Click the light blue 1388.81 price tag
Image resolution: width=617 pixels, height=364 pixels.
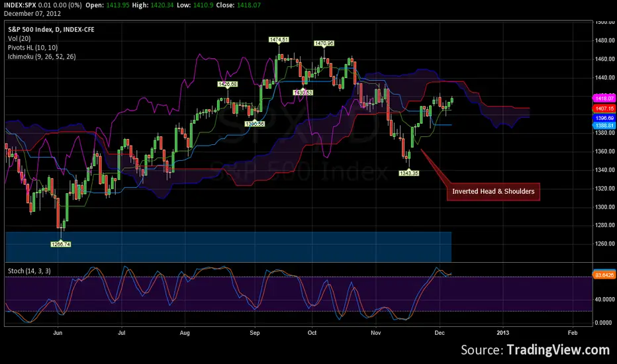[x=604, y=126]
